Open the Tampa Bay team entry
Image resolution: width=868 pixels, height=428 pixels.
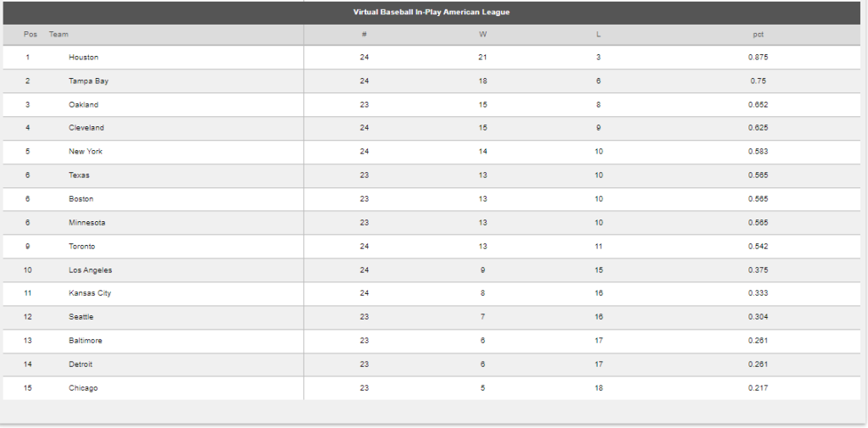(89, 81)
